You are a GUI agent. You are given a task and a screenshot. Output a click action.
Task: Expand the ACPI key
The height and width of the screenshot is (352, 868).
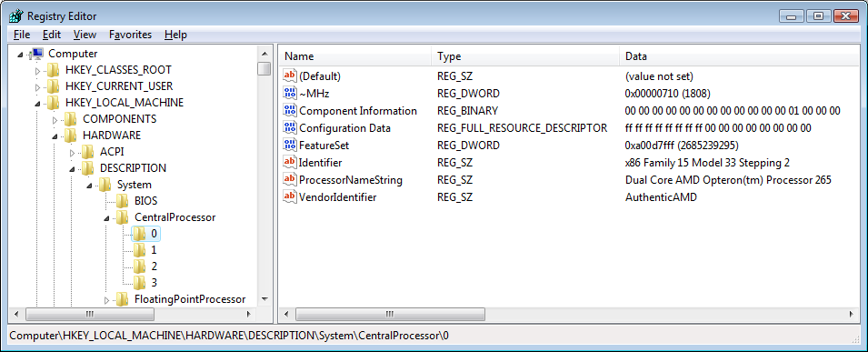coord(72,152)
